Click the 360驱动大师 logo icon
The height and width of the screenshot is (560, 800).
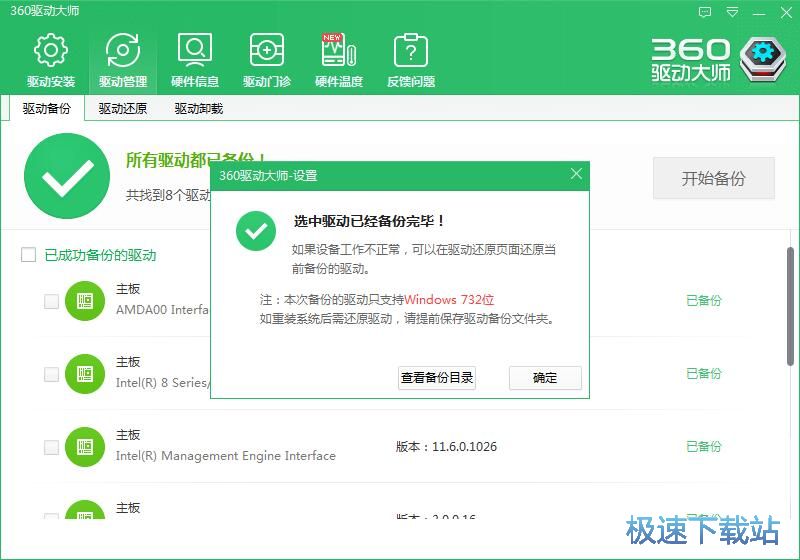[763, 59]
